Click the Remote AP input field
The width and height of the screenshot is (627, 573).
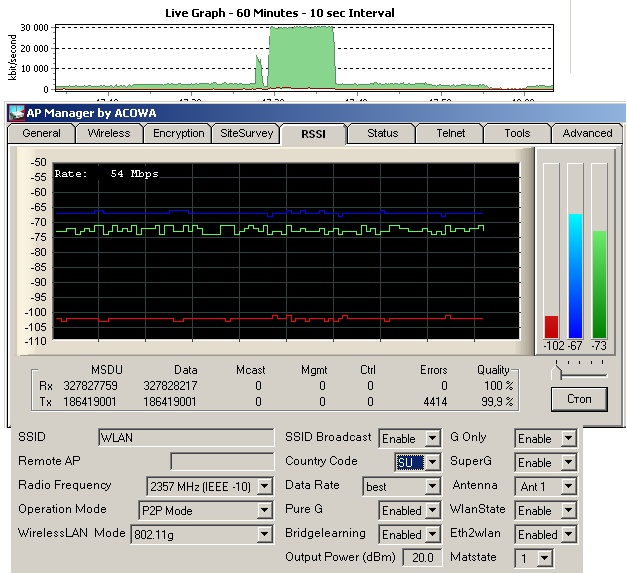pyautogui.click(x=221, y=461)
